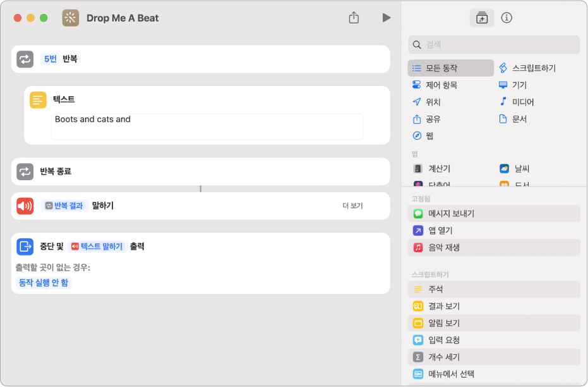Image resolution: width=588 pixels, height=387 pixels.
Task: Select 공유 category
Action: (426, 119)
